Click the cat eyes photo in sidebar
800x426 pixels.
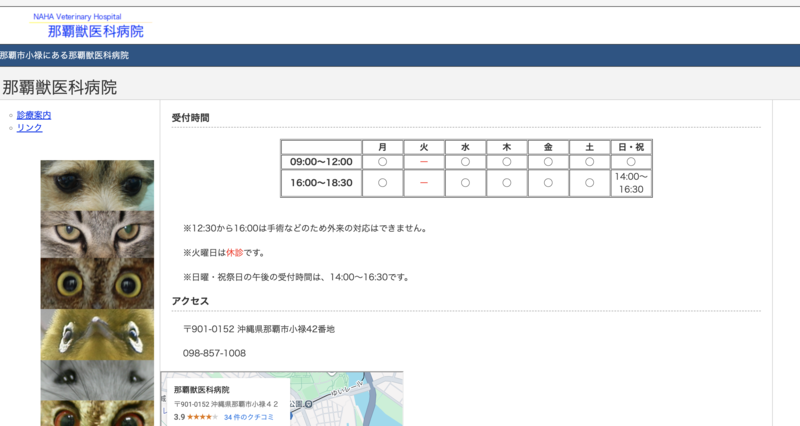[97, 234]
